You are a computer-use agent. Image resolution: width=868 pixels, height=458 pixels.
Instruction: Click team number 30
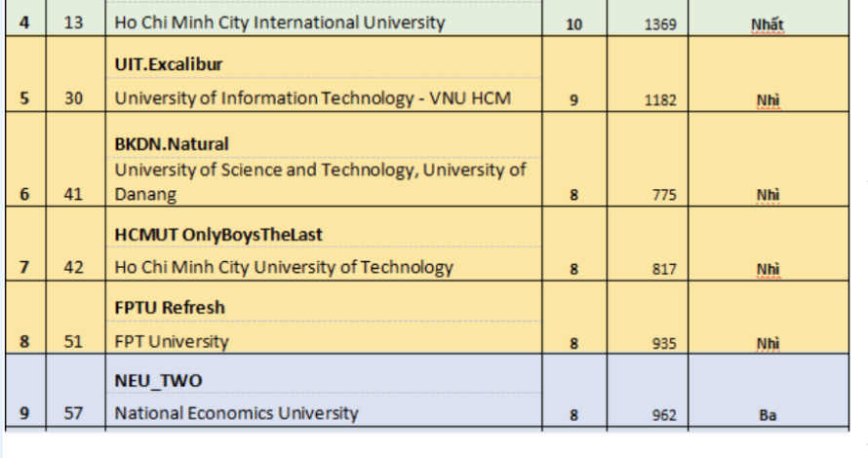tap(73, 98)
